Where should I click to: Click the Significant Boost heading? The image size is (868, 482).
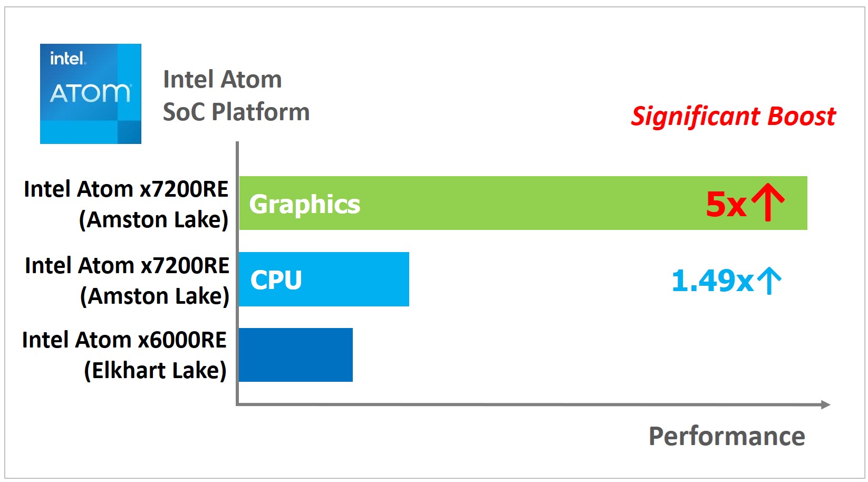pyautogui.click(x=734, y=117)
